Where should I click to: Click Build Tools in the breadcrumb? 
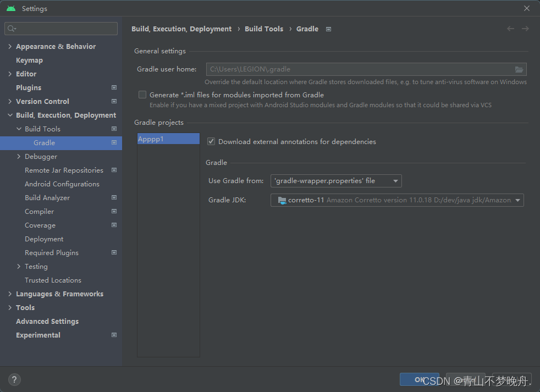(264, 29)
